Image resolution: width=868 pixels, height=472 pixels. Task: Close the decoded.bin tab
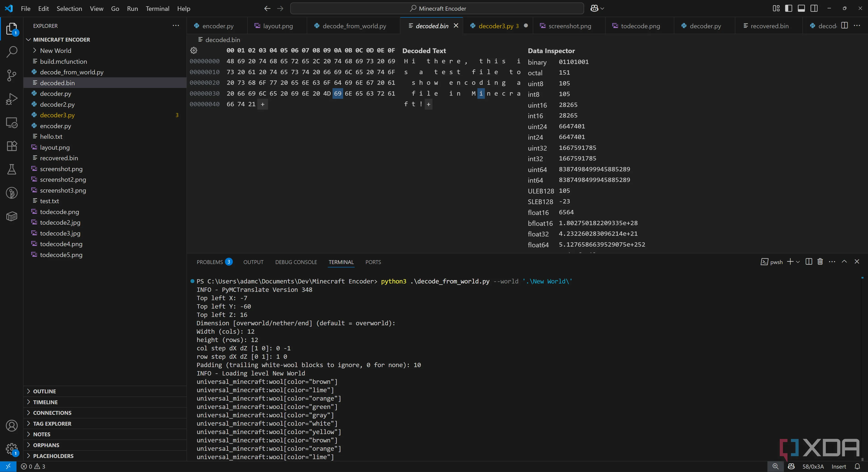[x=456, y=26]
